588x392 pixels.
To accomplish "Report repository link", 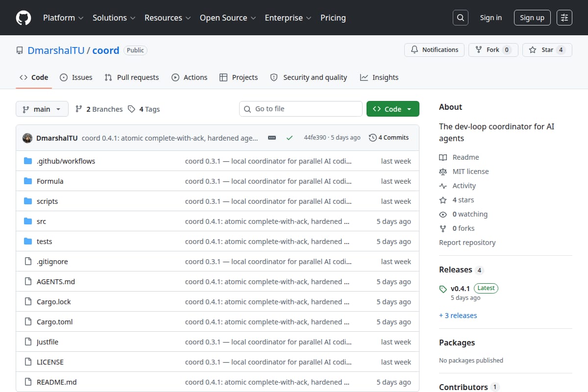I will pos(467,243).
